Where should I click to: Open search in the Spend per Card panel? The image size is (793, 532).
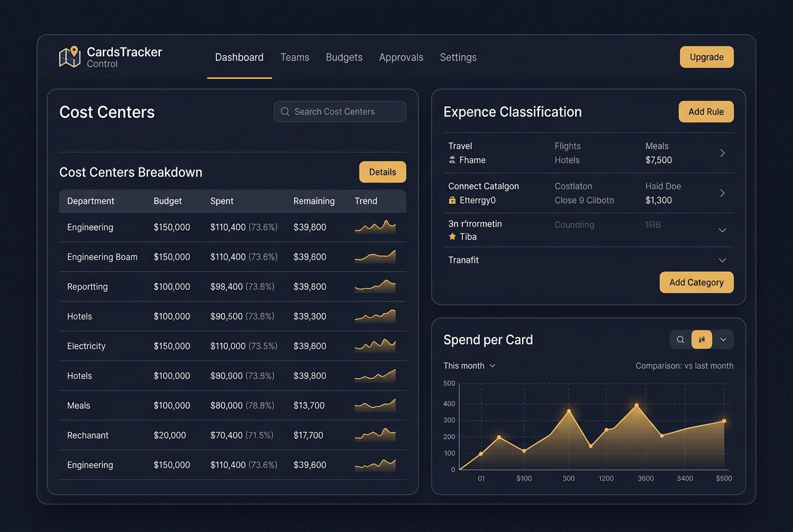click(x=681, y=340)
